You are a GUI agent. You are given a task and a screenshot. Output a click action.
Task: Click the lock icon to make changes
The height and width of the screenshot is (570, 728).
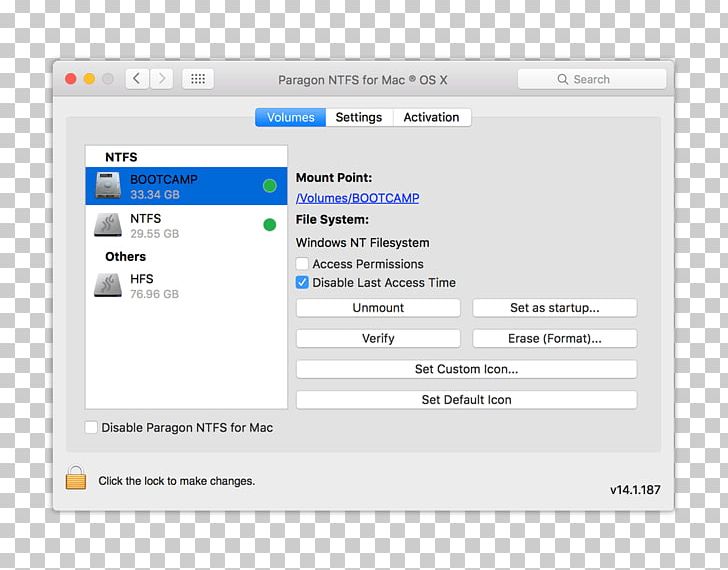76,478
